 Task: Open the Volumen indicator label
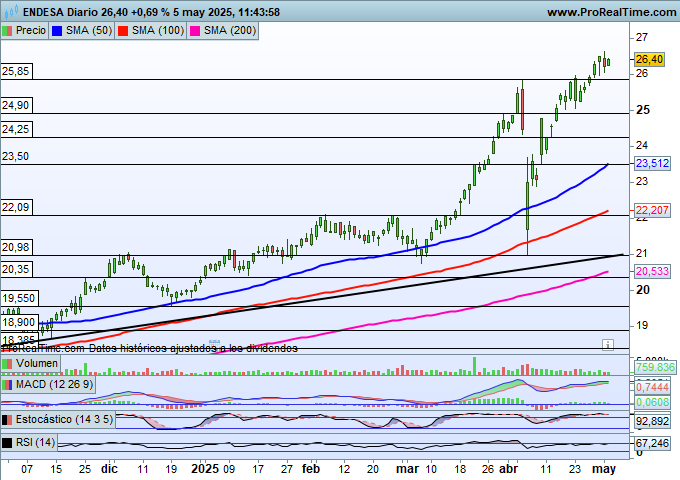pos(36,363)
